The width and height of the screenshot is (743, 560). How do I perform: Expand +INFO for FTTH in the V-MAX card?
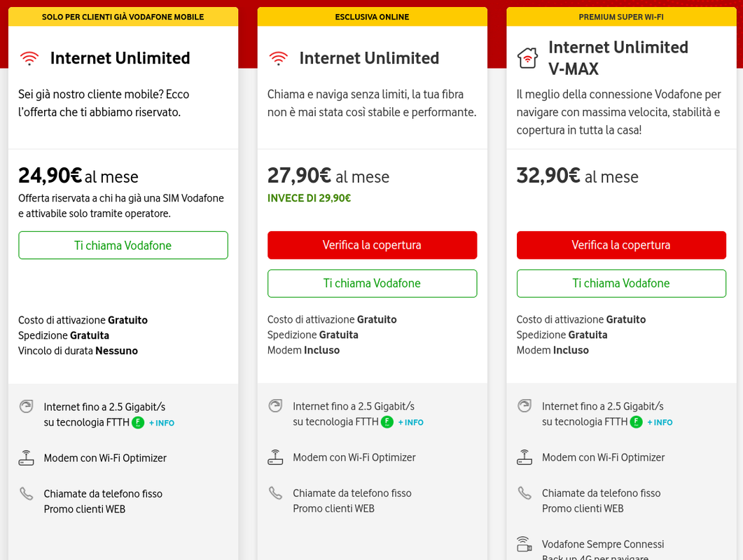pos(660,422)
